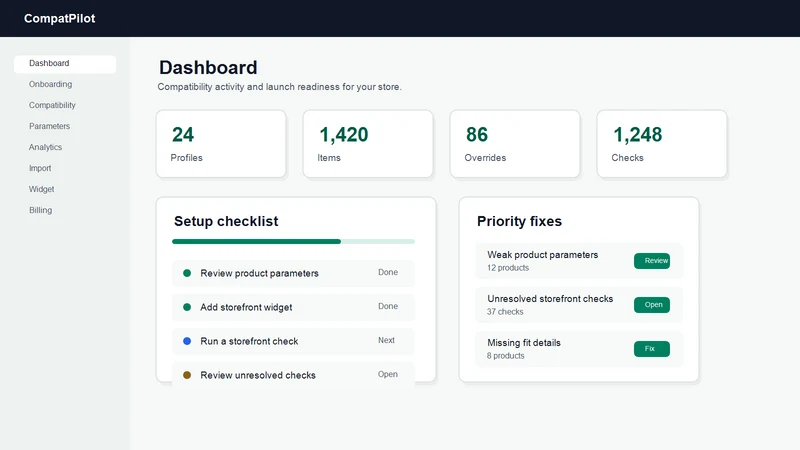Select Parameters in the sidebar

49,126
